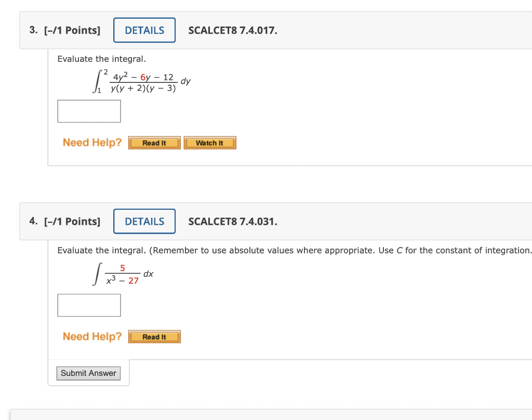Viewport: 532px width, 420px height.
Task: Open DETAILS for question 3
Action: click(x=144, y=30)
